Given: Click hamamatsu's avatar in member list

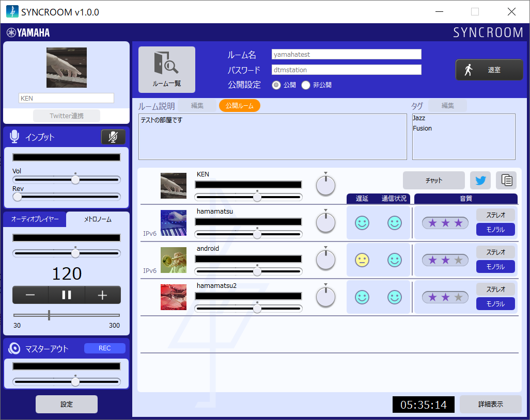Looking at the screenshot, I should (x=174, y=223).
